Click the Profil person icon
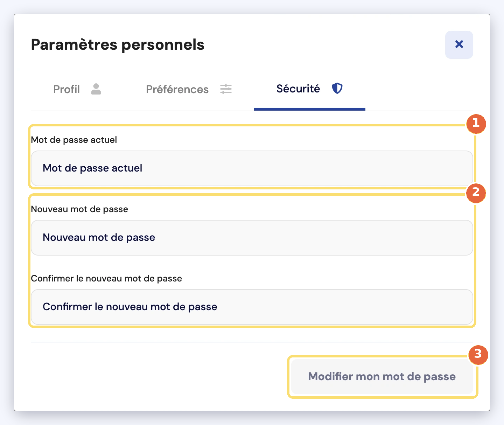The width and height of the screenshot is (504, 425). [96, 89]
